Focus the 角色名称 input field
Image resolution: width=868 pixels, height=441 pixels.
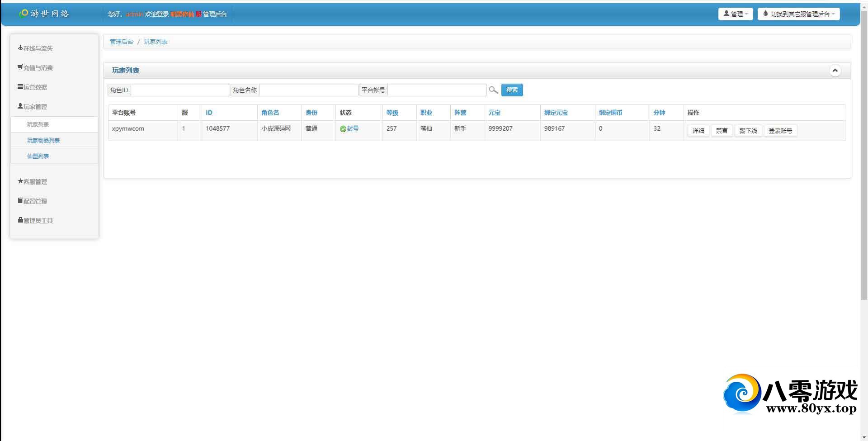click(x=309, y=90)
